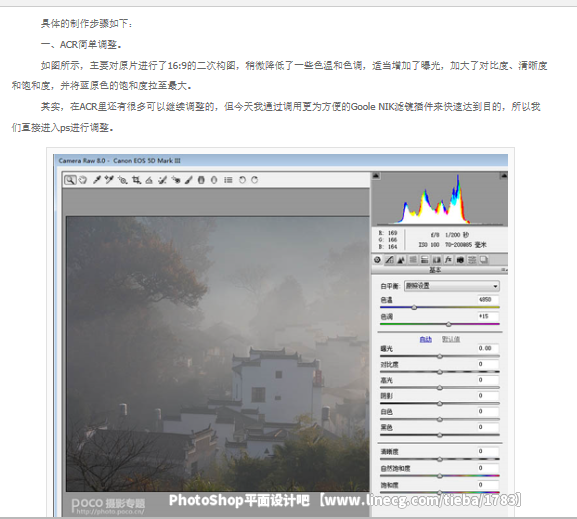Open the Snapshots panel tab
Viewport: 577px width, 519px height.
484,260
